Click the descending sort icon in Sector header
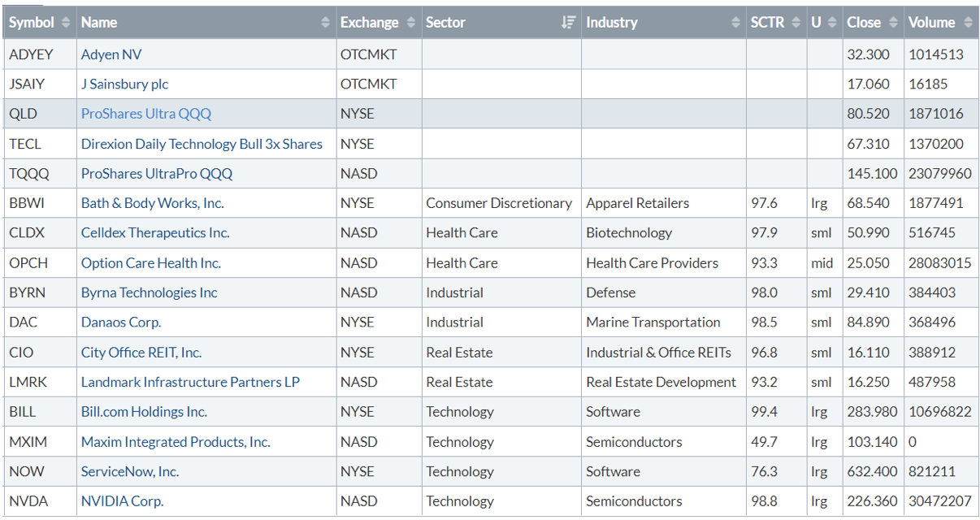 click(569, 23)
